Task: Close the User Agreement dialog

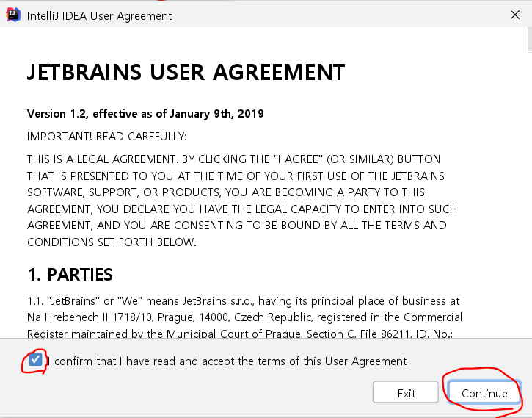Action: (x=515, y=15)
